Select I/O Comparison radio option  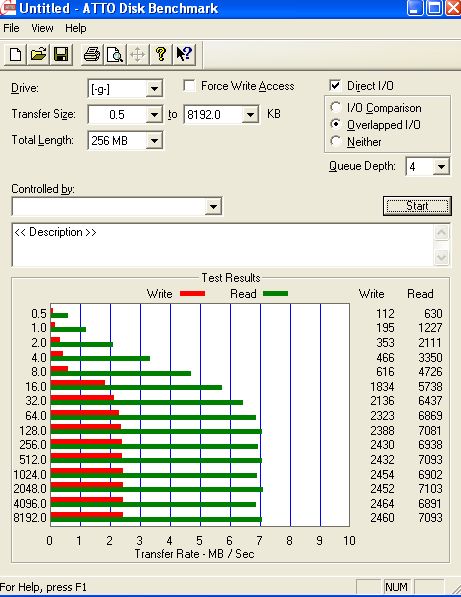pos(335,107)
